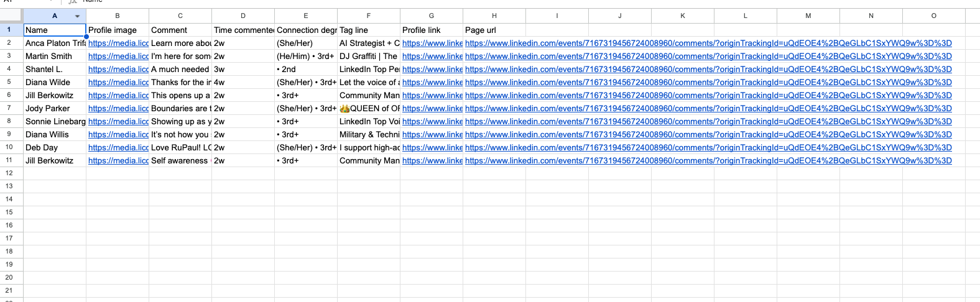Click the Profile link header cell

432,30
